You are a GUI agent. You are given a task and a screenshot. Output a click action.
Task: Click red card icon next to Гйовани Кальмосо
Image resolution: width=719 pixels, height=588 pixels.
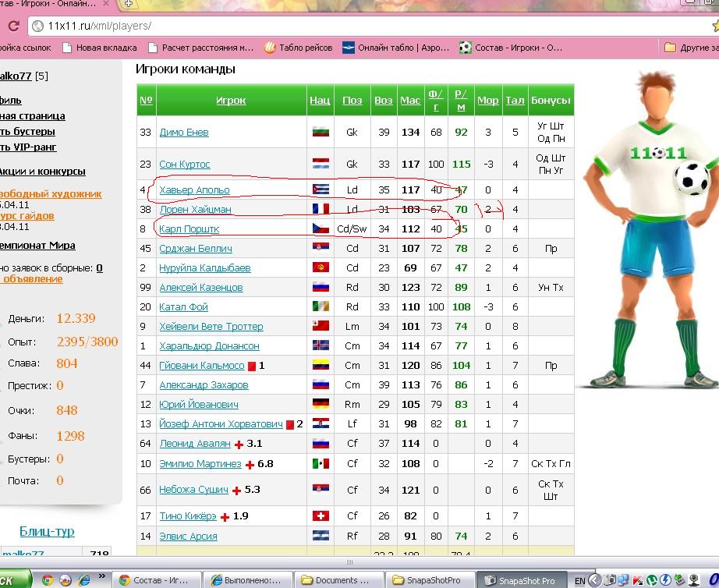tap(251, 366)
